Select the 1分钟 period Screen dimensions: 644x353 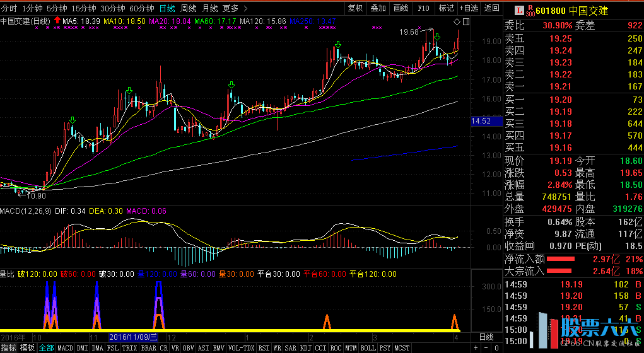coord(32,8)
